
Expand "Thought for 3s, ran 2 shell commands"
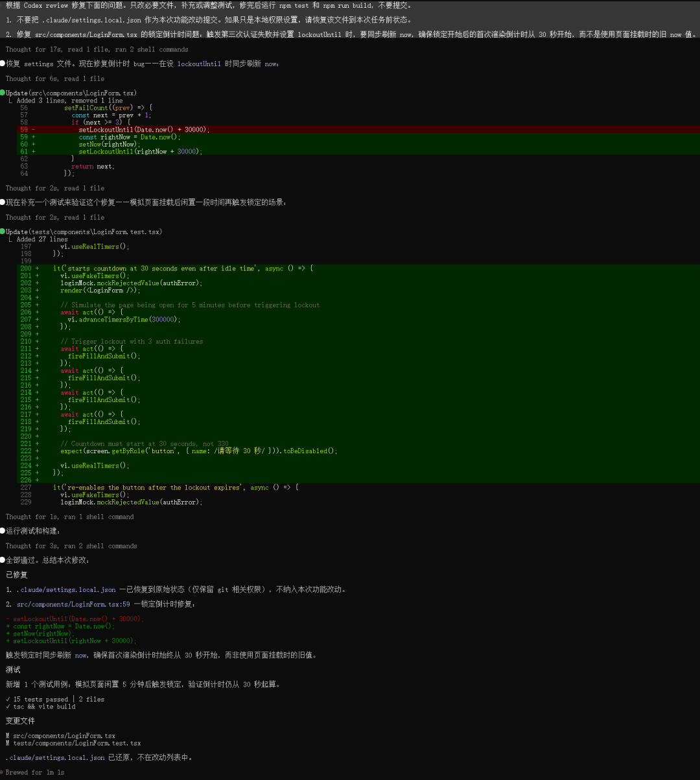click(x=71, y=546)
